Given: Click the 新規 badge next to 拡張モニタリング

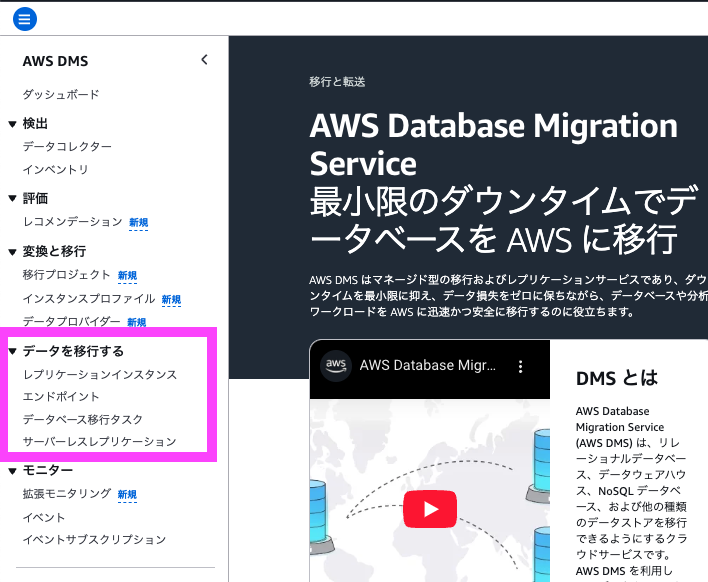Looking at the screenshot, I should click(127, 495).
